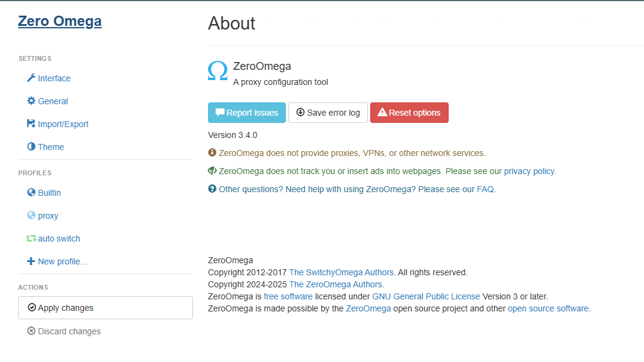Select the Theme settings page

[51, 147]
